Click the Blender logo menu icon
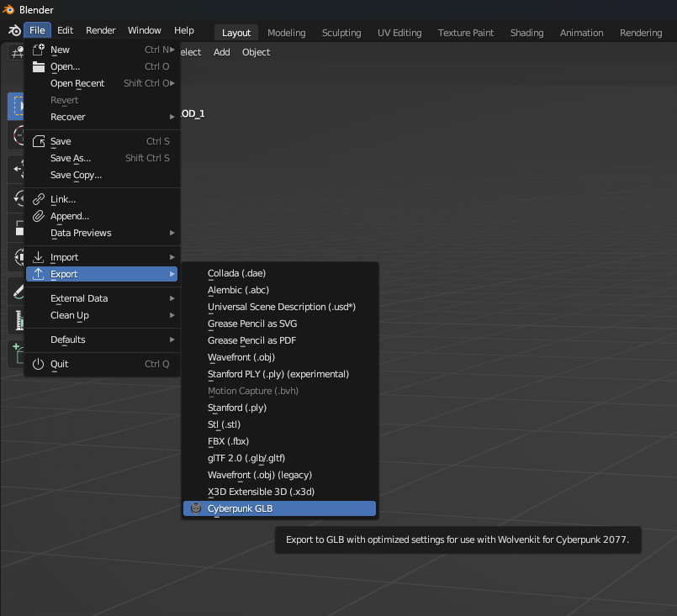This screenshot has width=677, height=616. (13, 31)
